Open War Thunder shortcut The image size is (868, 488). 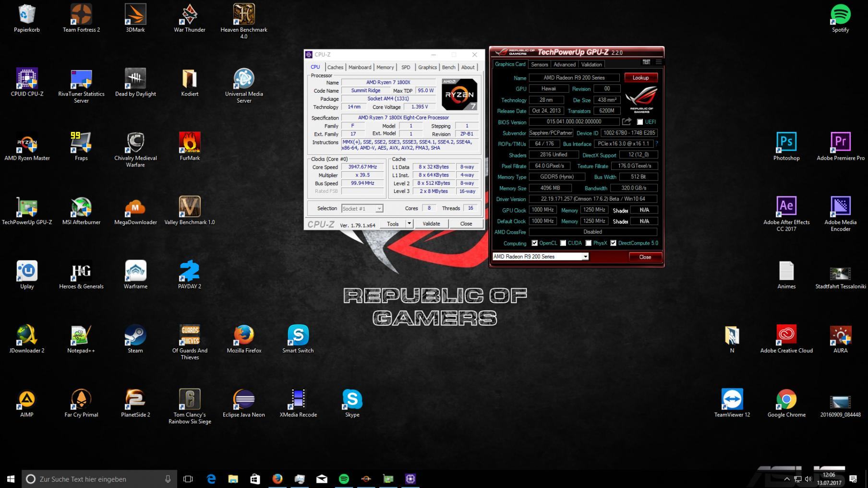click(190, 18)
